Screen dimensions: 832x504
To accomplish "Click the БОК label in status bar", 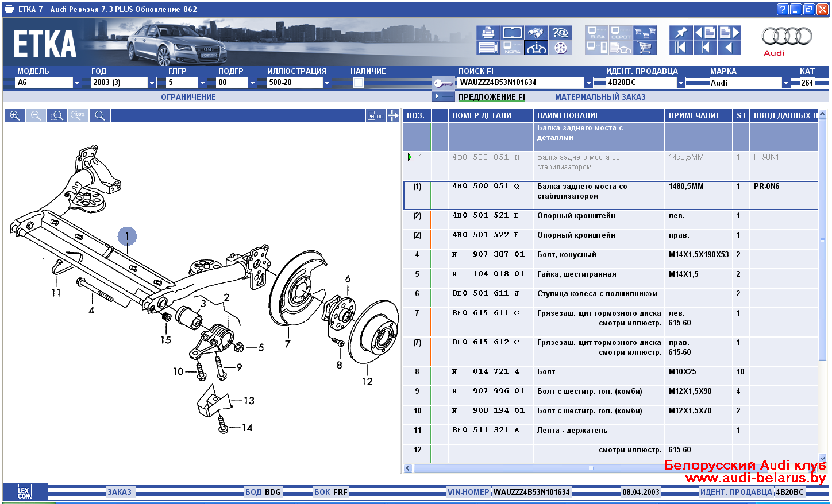I will pyautogui.click(x=322, y=492).
